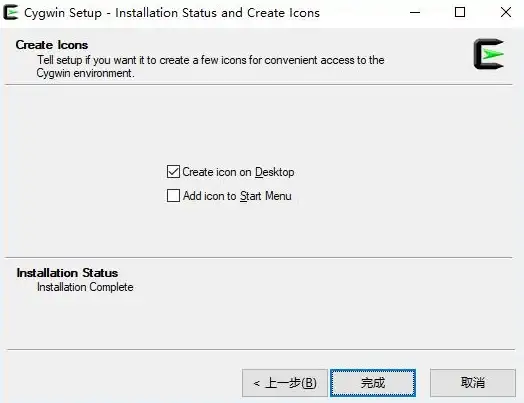
Task: Click the separator line above Installation Status
Action: (258, 258)
